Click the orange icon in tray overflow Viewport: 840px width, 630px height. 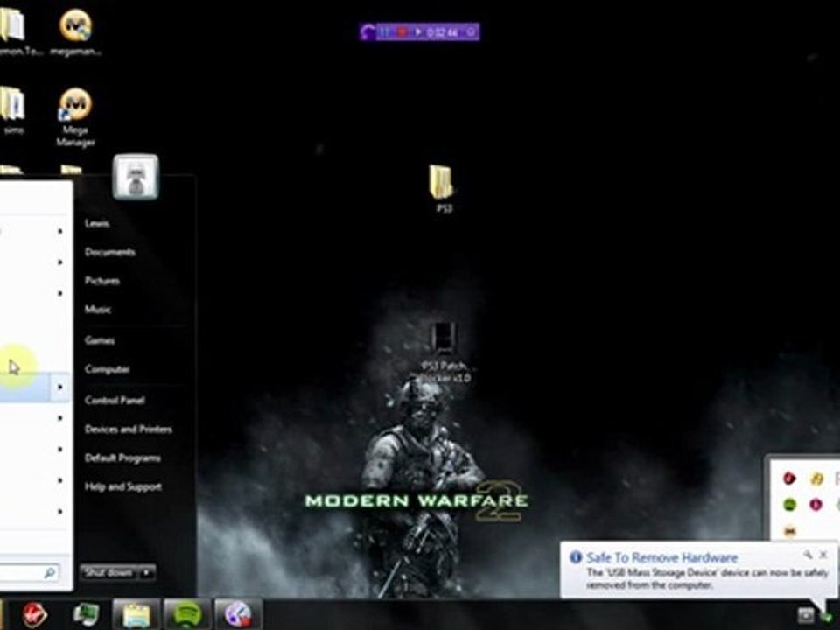pyautogui.click(x=789, y=531)
